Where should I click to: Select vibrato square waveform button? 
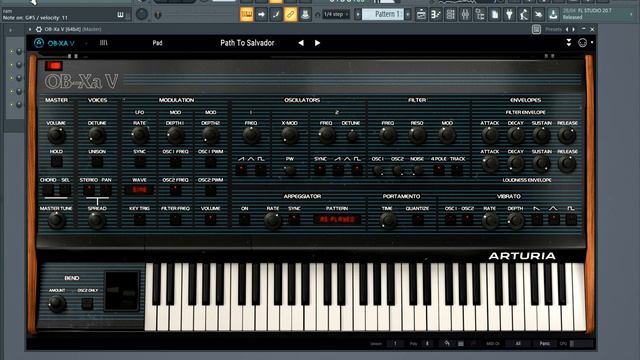(571, 220)
